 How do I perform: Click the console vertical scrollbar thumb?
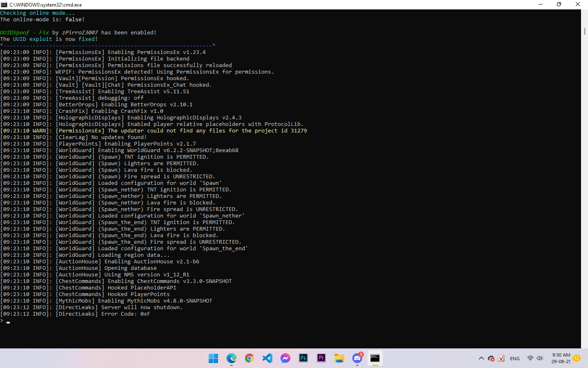tap(585, 31)
